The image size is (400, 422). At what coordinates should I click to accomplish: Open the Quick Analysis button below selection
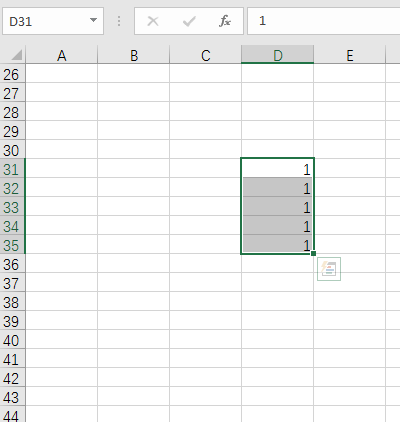[329, 269]
